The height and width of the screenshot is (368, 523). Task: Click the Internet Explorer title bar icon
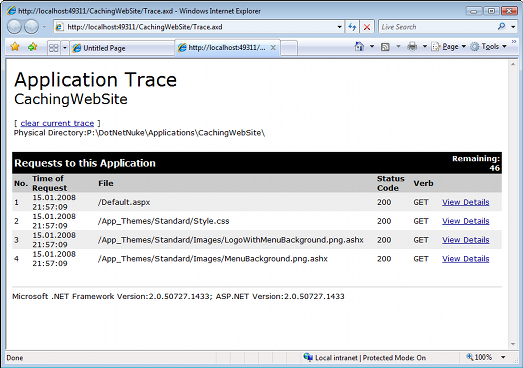tap(12, 11)
